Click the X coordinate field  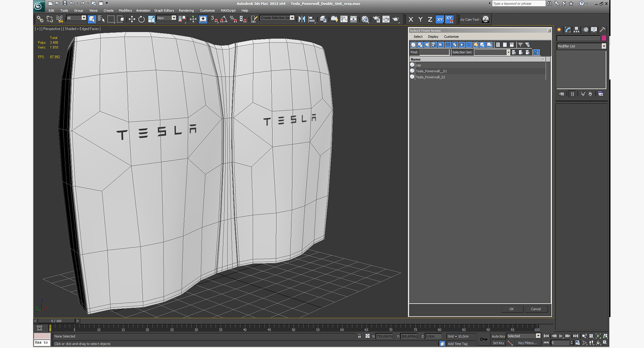pos(384,336)
